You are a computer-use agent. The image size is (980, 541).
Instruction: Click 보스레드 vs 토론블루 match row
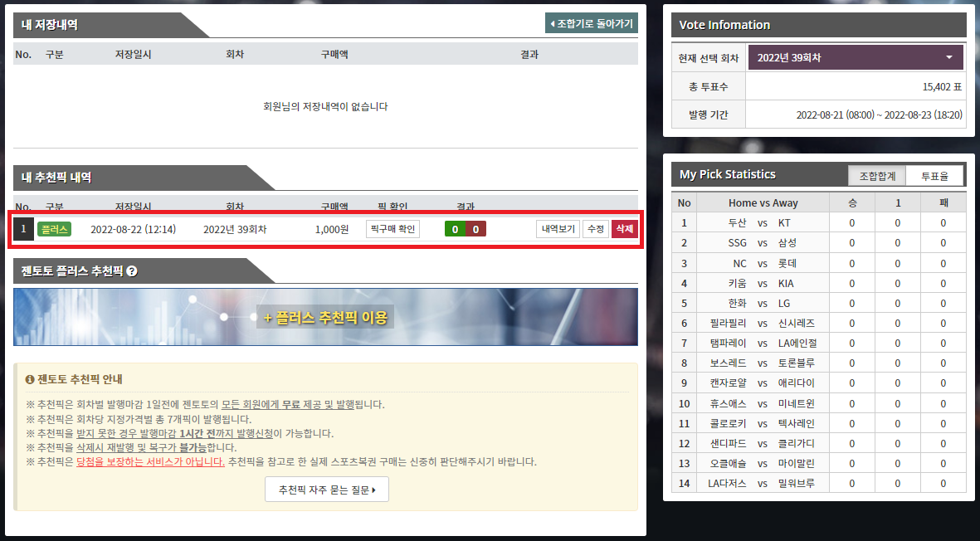pos(819,363)
